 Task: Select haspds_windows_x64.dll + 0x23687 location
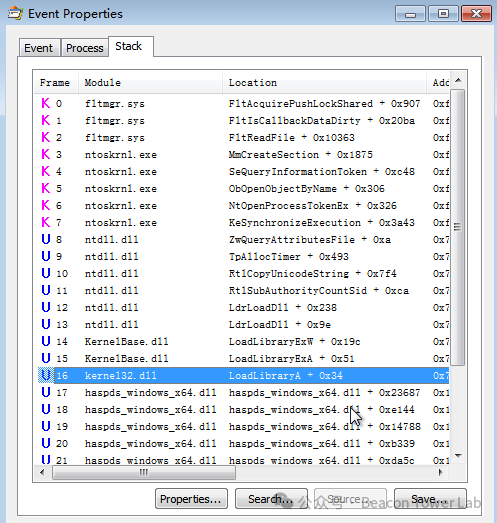(325, 393)
